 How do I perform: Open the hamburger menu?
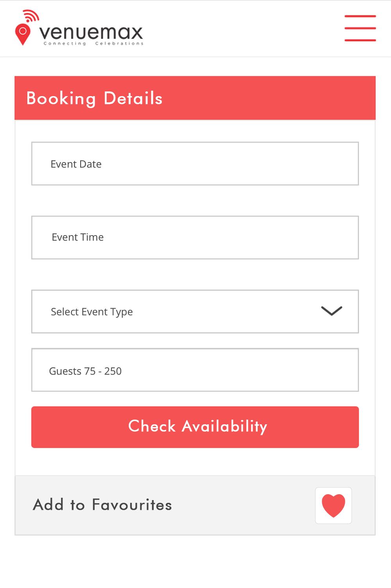(360, 28)
